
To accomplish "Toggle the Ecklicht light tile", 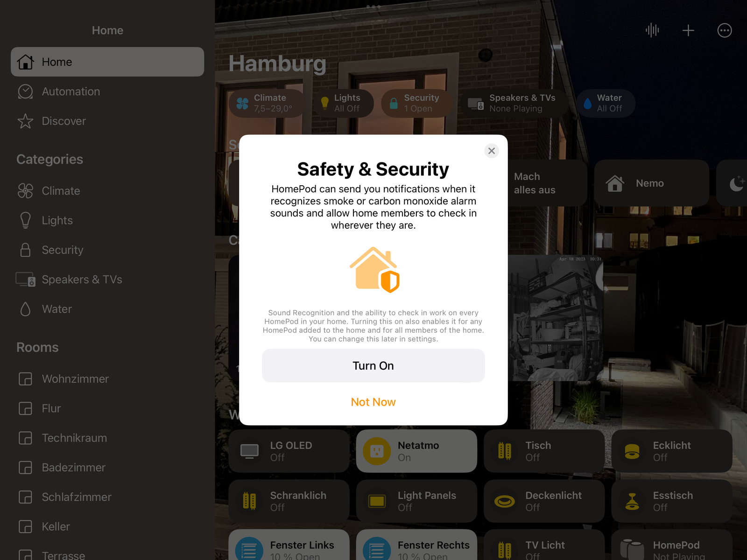I will 671,451.
